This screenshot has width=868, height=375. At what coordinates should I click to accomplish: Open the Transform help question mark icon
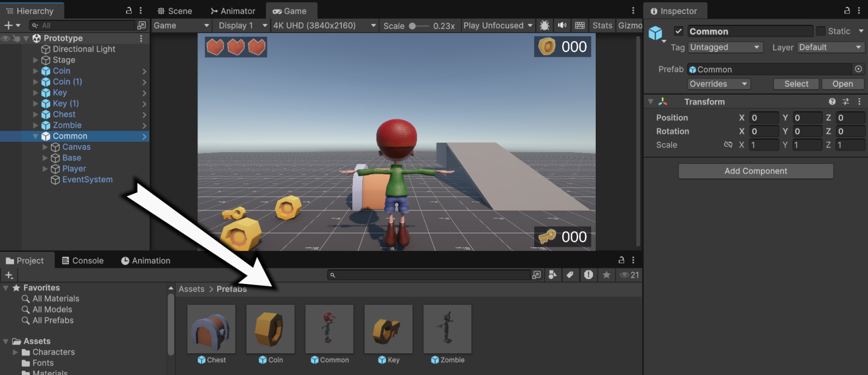coord(832,102)
